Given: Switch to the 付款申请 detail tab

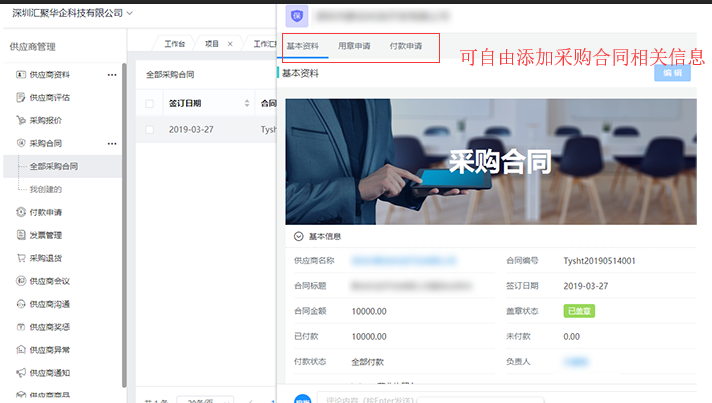Looking at the screenshot, I should pos(406,46).
